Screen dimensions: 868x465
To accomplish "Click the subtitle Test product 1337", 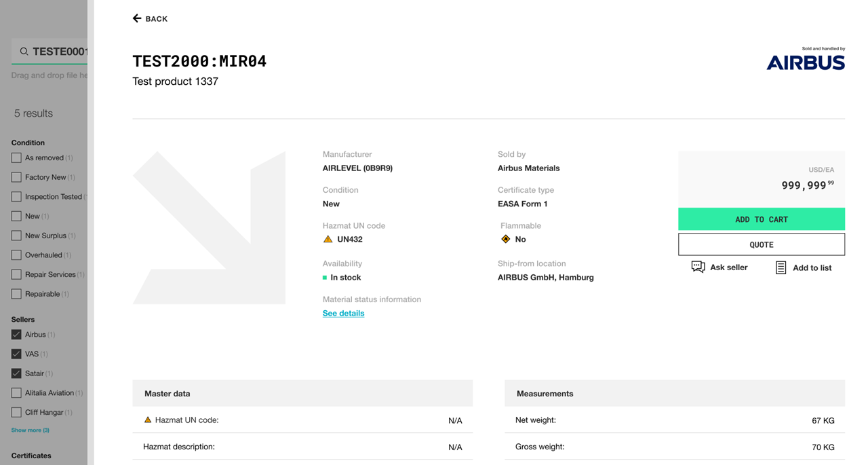I will pyautogui.click(x=175, y=81).
